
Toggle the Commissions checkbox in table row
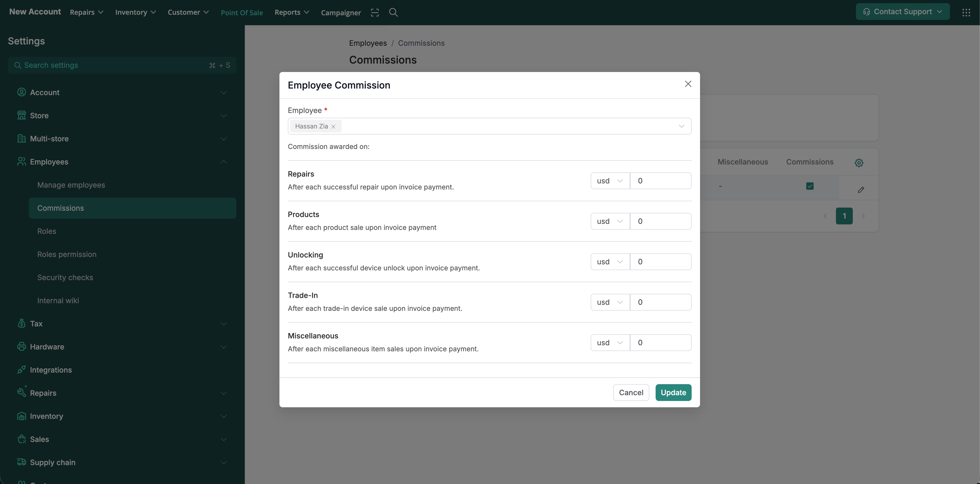[810, 186]
